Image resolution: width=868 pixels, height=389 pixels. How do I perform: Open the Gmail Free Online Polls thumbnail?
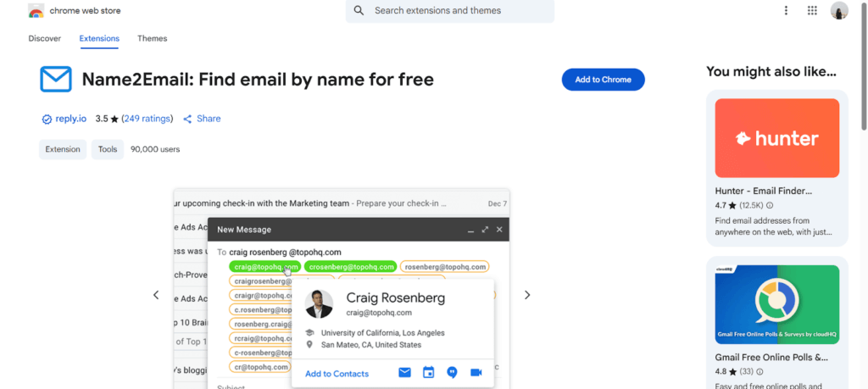776,304
